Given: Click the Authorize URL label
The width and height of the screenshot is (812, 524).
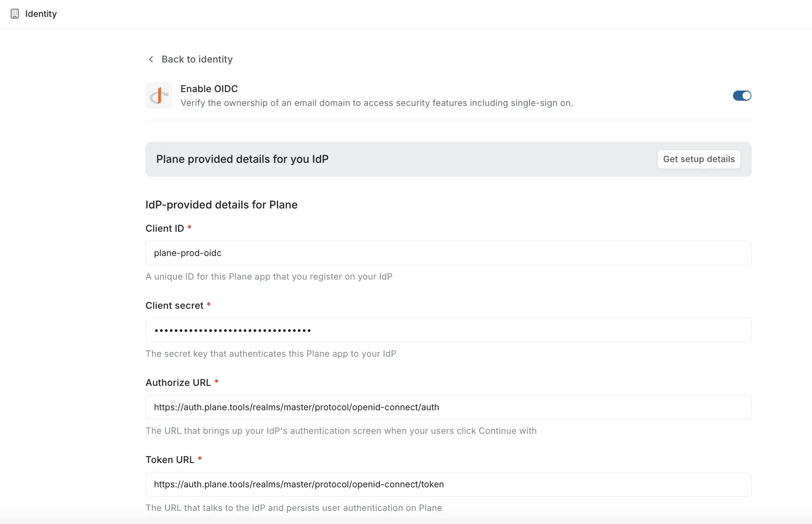Looking at the screenshot, I should 178,382.
